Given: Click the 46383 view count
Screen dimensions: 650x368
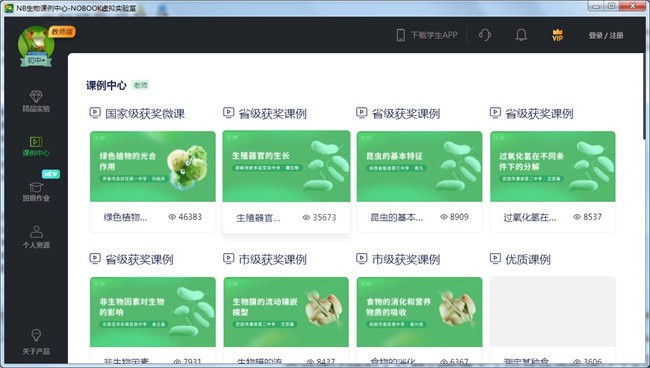Looking at the screenshot, I should pos(190,217).
